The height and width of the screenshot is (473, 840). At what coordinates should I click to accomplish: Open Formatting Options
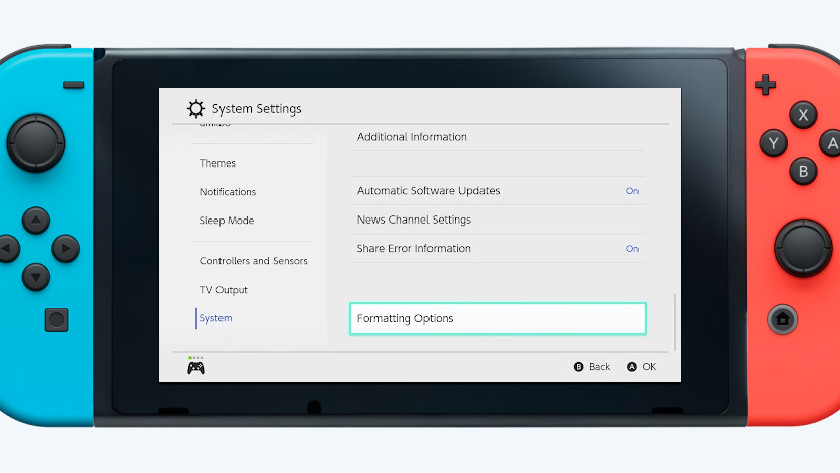[498, 318]
